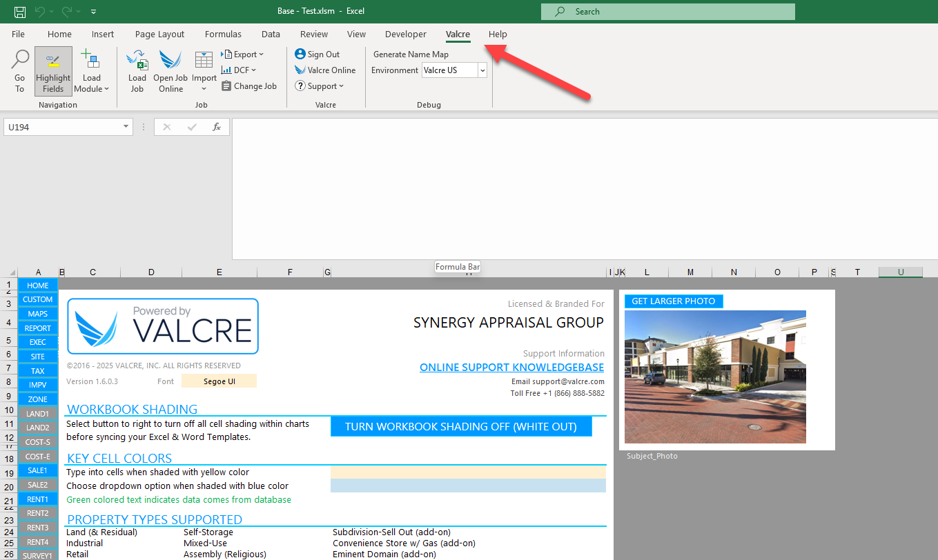Click inside the formula bar input area
The image size is (938, 560).
pos(585,189)
